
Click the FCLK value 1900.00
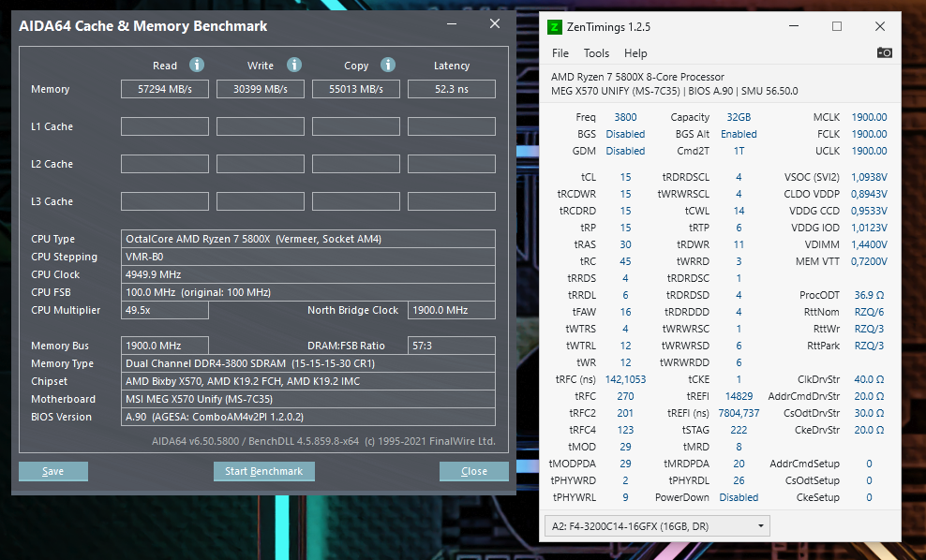(870, 134)
